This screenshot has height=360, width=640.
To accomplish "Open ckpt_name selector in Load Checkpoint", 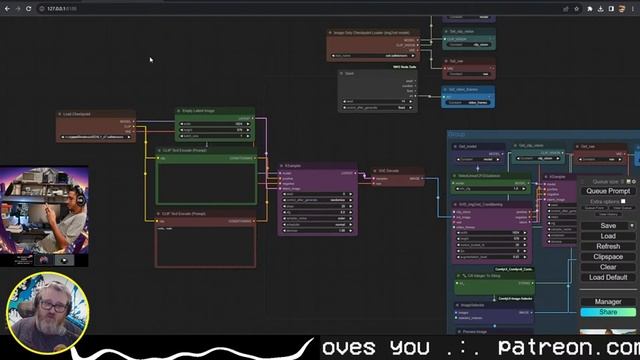I will (96, 137).
